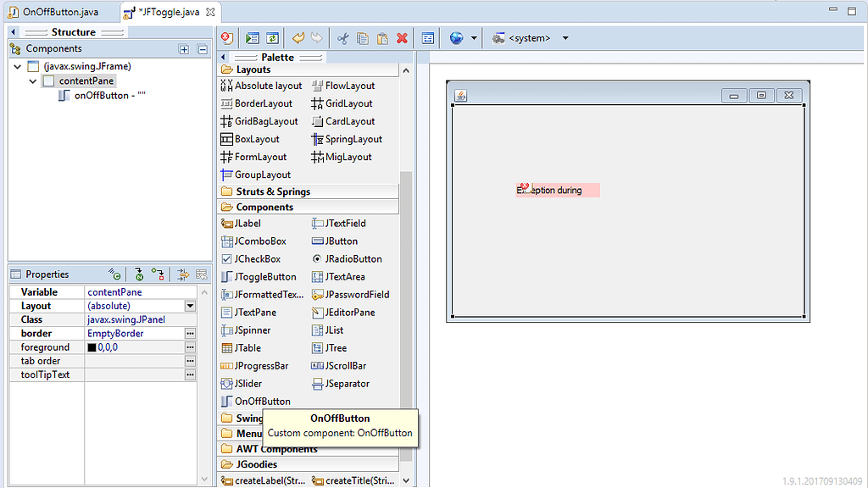Open the <system> look and feel dropdown

click(x=564, y=37)
